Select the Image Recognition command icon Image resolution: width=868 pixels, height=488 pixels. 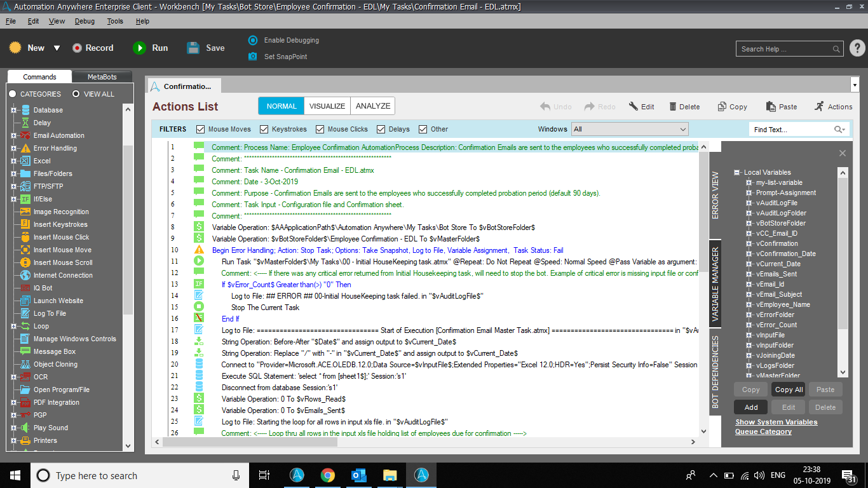[25, 212]
